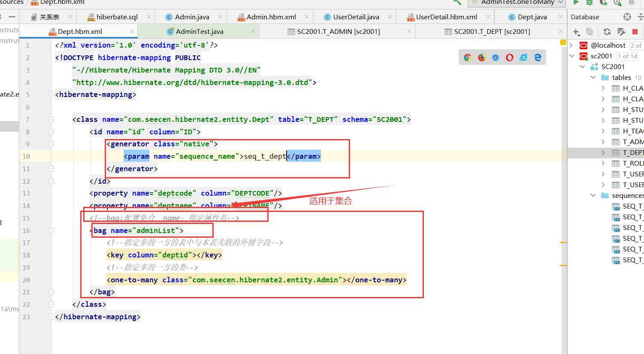Open preview in Internet Explorer icon
Image resolution: width=644 pixels, height=354 pixels.
click(523, 57)
